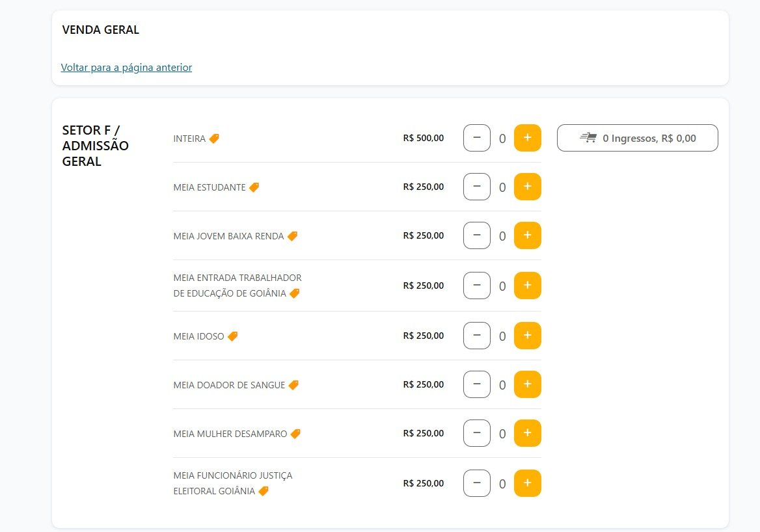Click the tag icon after ELEITORAL GOIÂNIA
Viewport: 760px width, 532px height.
point(264,491)
